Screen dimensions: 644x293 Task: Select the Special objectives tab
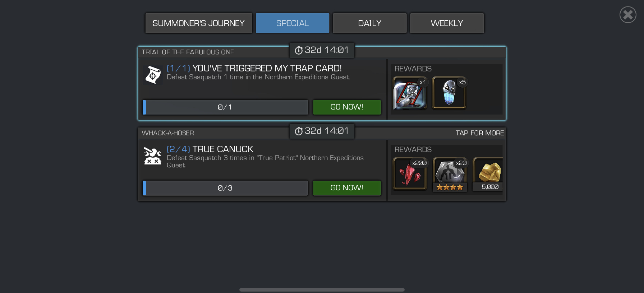click(292, 23)
